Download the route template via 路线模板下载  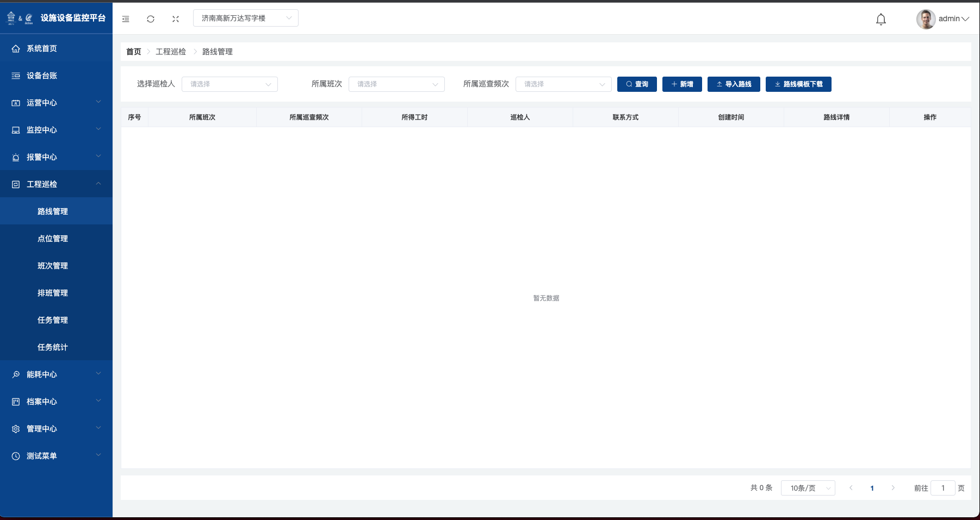coord(798,84)
